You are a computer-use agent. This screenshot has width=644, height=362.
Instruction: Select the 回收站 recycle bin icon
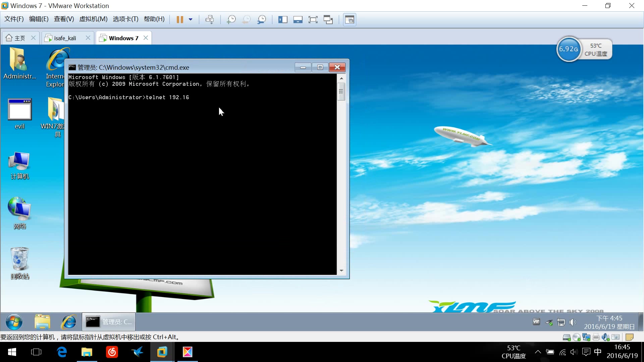20,263
